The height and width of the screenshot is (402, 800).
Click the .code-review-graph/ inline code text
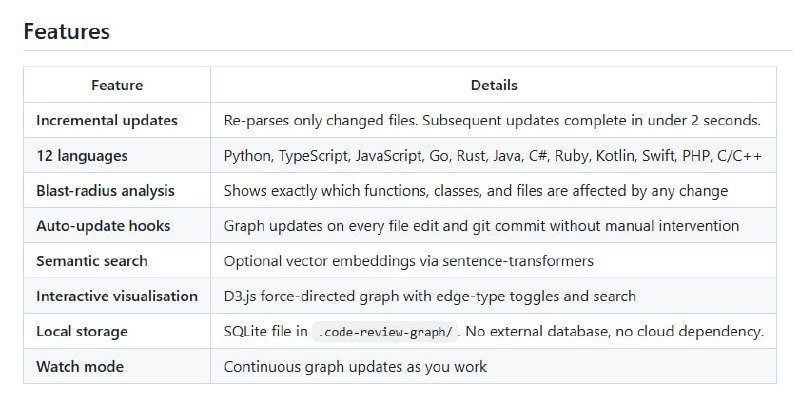point(385,332)
